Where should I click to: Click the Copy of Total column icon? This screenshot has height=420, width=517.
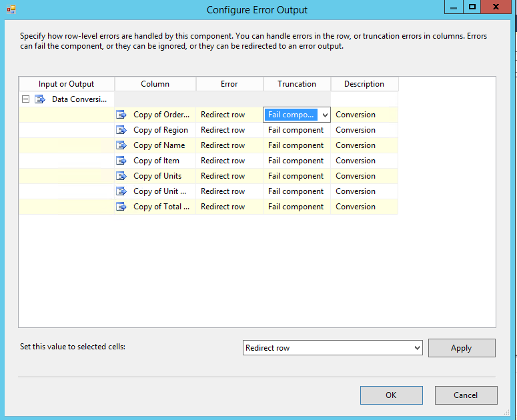(x=121, y=207)
